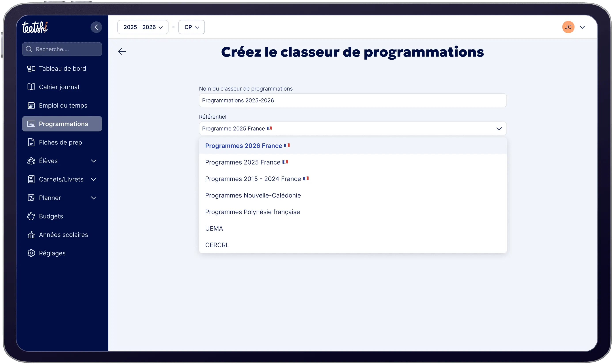This screenshot has width=612, height=364.
Task: Click the classeur name input field
Action: pyautogui.click(x=352, y=100)
